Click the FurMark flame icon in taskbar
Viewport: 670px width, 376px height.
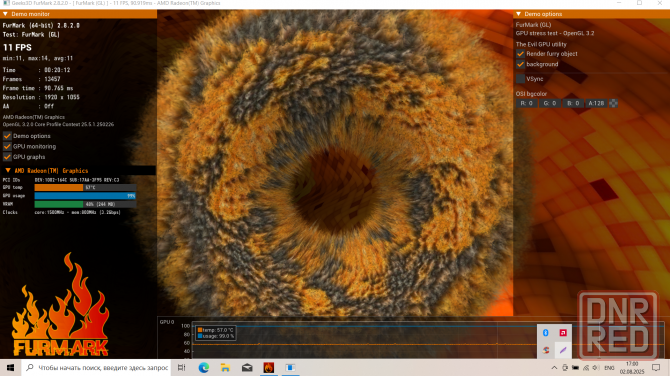pyautogui.click(x=268, y=367)
